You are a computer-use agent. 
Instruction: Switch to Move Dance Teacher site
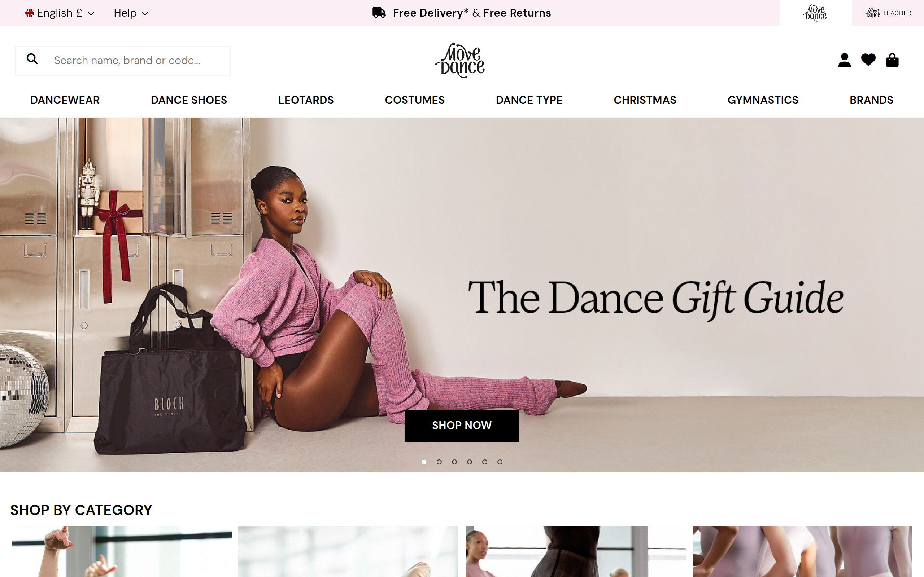tap(888, 13)
